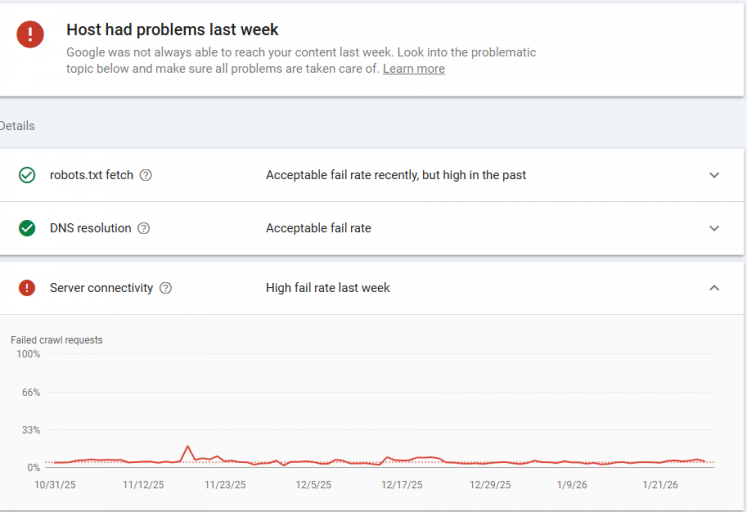The height and width of the screenshot is (512, 747).
Task: Select the DNS resolution label
Action: coord(90,228)
